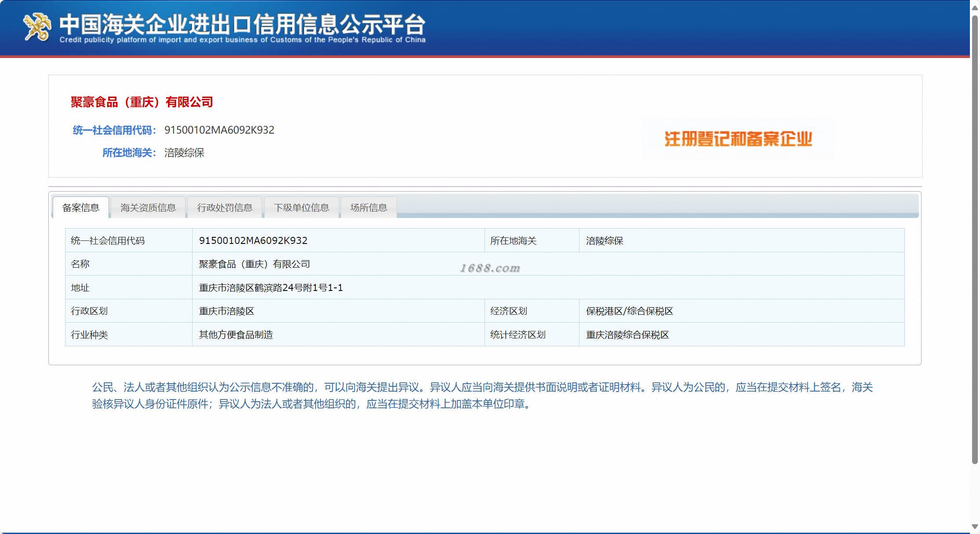Click the platform title 中国海关企业进出口信用信息公示平台
Viewport: 980px width, 534px height.
[x=242, y=24]
